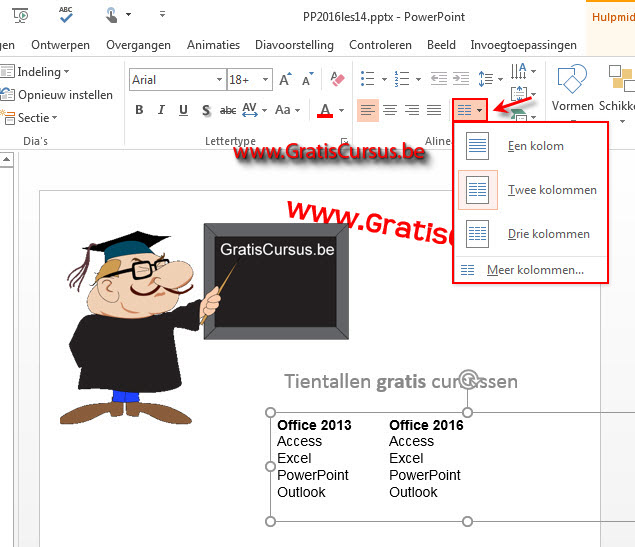
Task: Click the top-left resize handle of text box
Action: (270, 412)
